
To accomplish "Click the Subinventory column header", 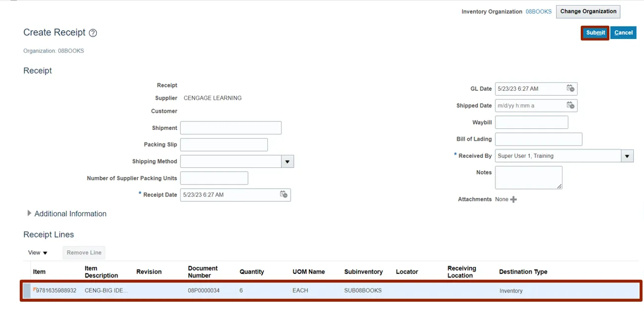I will pos(363,272).
